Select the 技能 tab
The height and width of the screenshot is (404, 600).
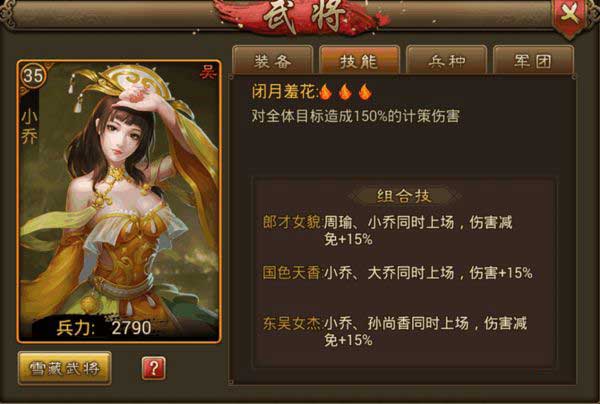pyautogui.click(x=359, y=60)
